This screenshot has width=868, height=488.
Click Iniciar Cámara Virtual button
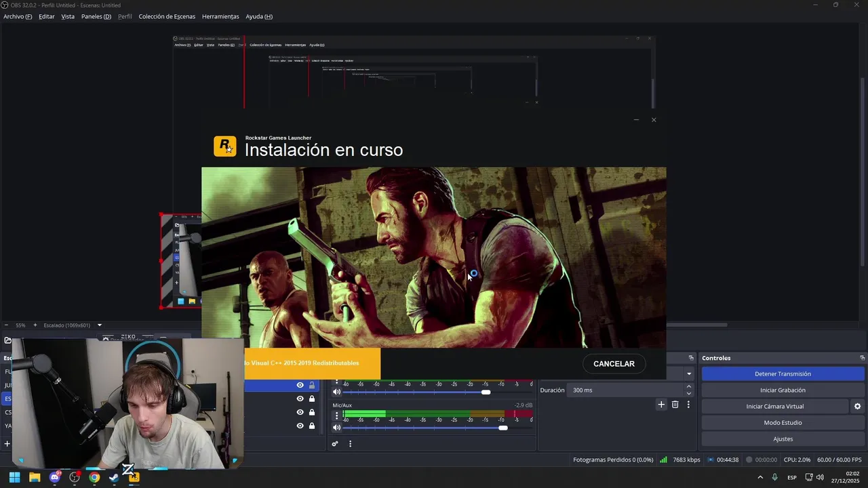774,406
